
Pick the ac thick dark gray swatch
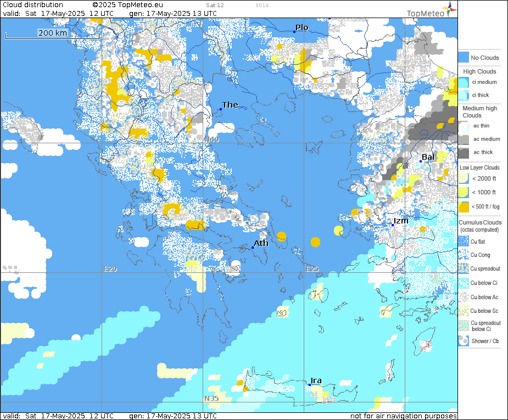(x=464, y=153)
